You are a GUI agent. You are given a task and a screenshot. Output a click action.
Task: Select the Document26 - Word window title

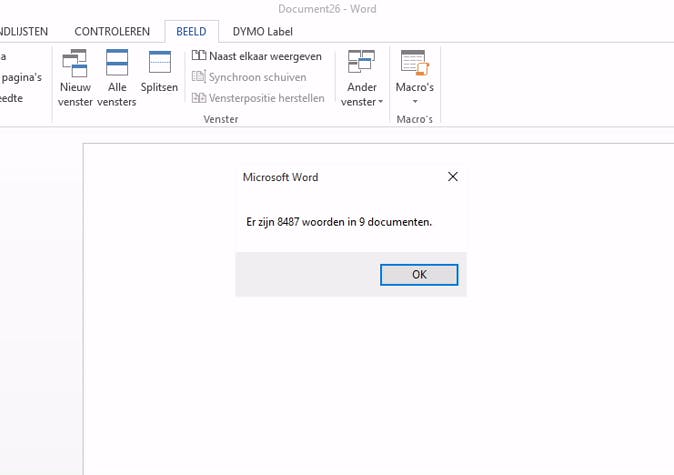327,9
